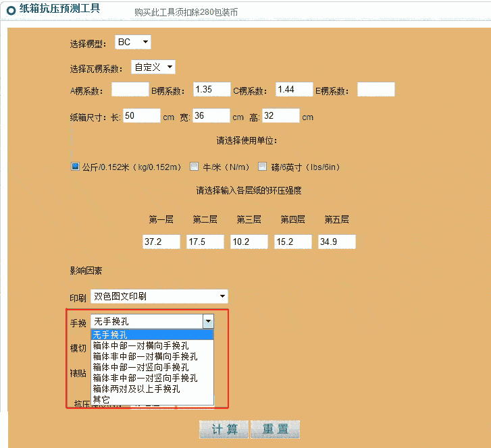Choose 箱体非中部一对竖向手挽孔 option

pyautogui.click(x=152, y=378)
